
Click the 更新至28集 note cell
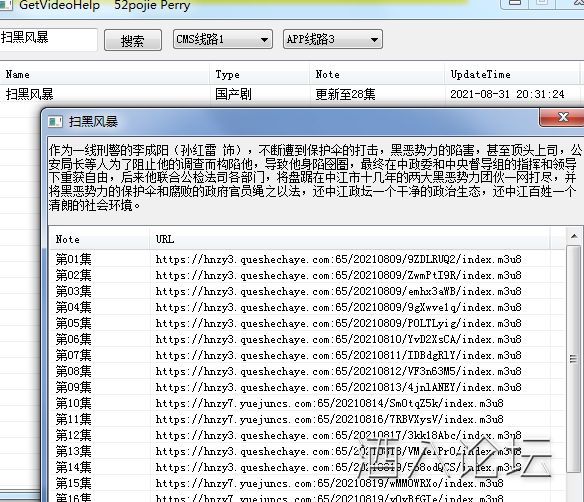(x=345, y=94)
